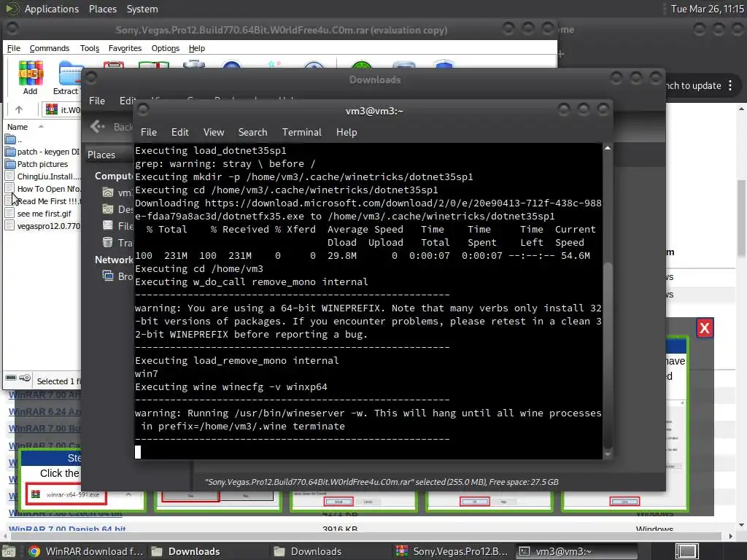Open the WinRAR Options menu

(166, 48)
